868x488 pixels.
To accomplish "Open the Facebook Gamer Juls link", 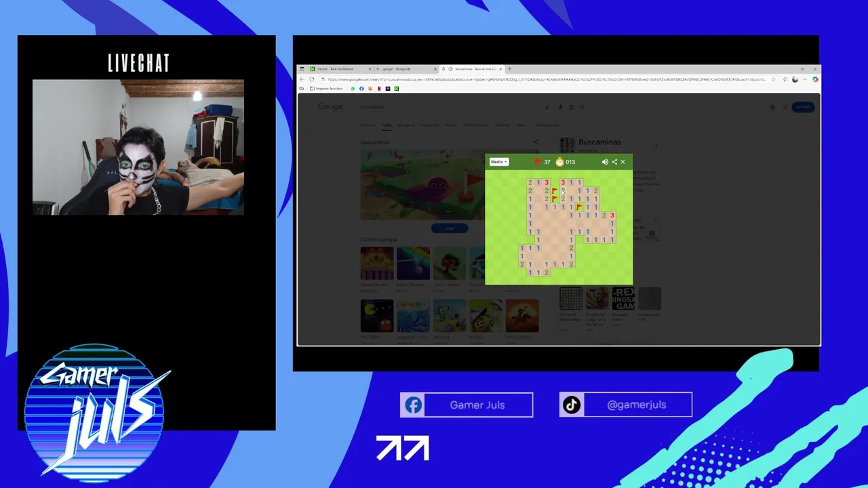I will click(467, 405).
